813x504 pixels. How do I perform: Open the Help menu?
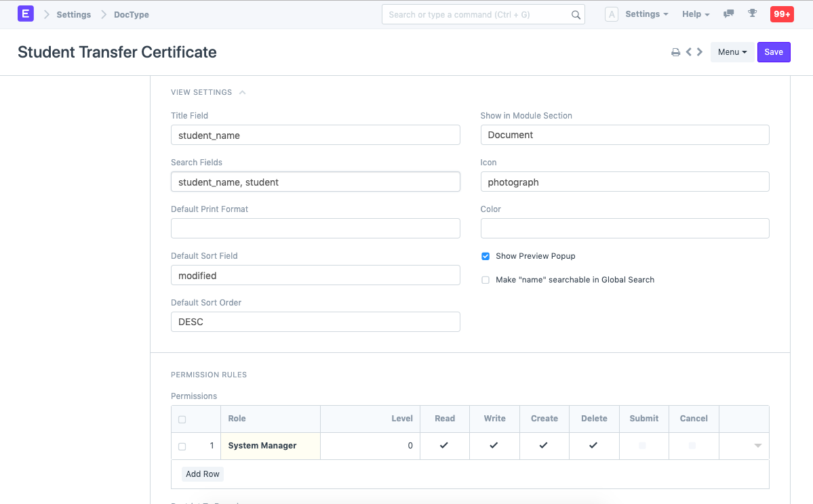(695, 14)
